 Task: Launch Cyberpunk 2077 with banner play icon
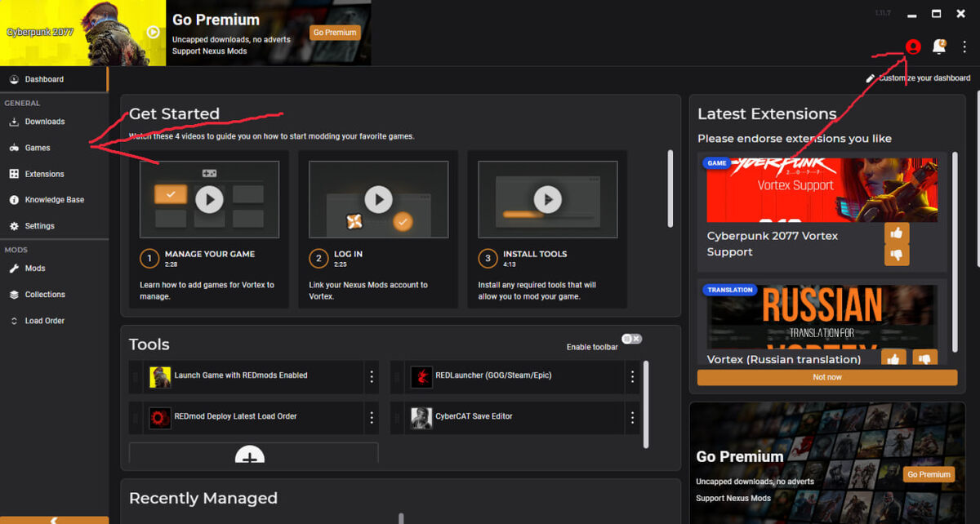[153, 32]
